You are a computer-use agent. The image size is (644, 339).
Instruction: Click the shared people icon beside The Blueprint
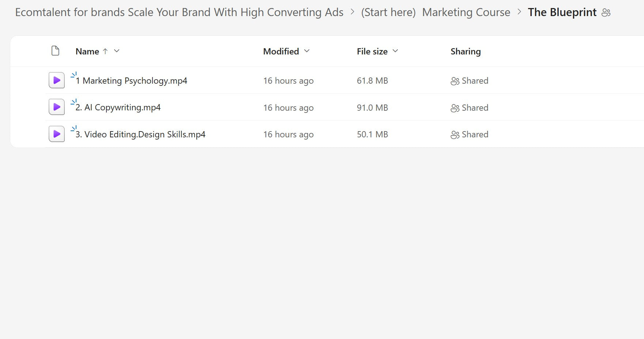606,13
